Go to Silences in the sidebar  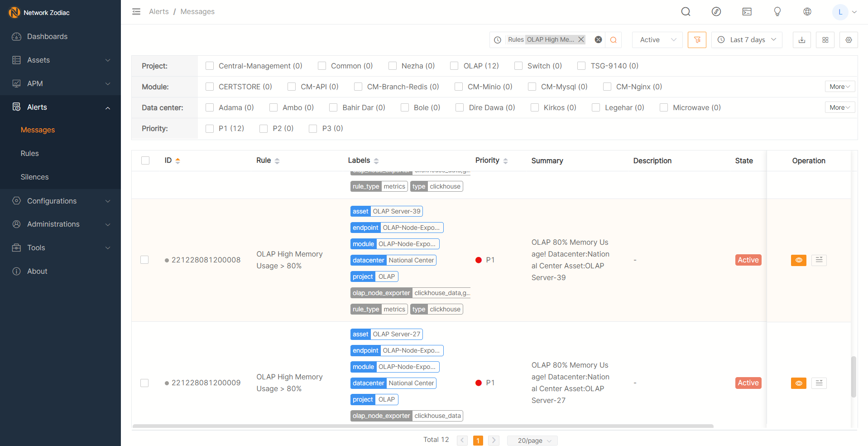(x=34, y=177)
